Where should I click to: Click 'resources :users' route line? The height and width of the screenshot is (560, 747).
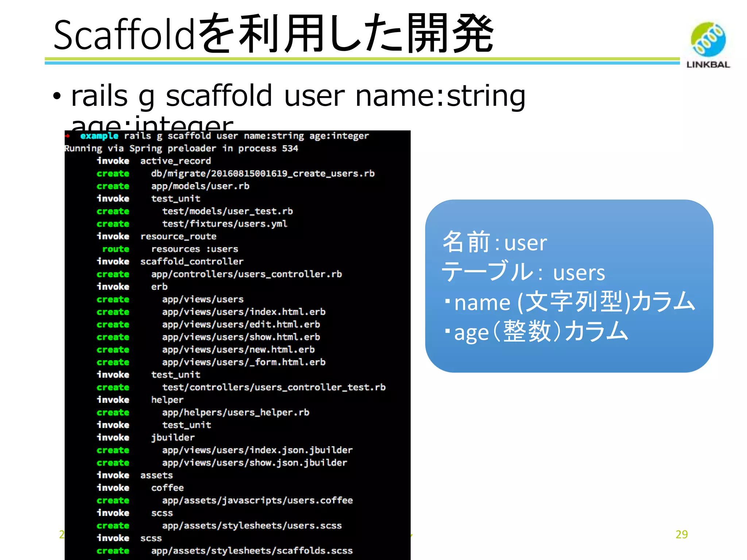click(195, 249)
